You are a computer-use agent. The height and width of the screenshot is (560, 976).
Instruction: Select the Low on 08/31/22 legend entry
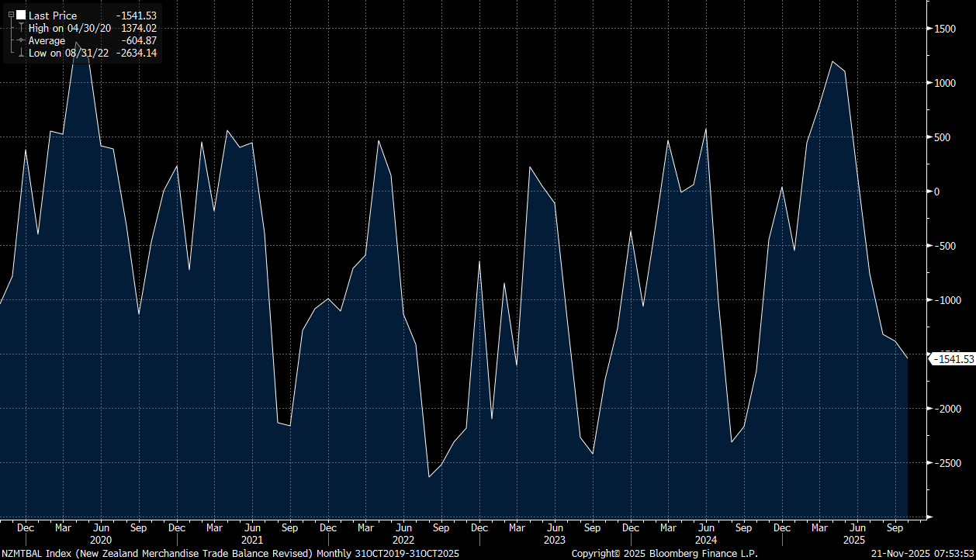pyautogui.click(x=68, y=53)
